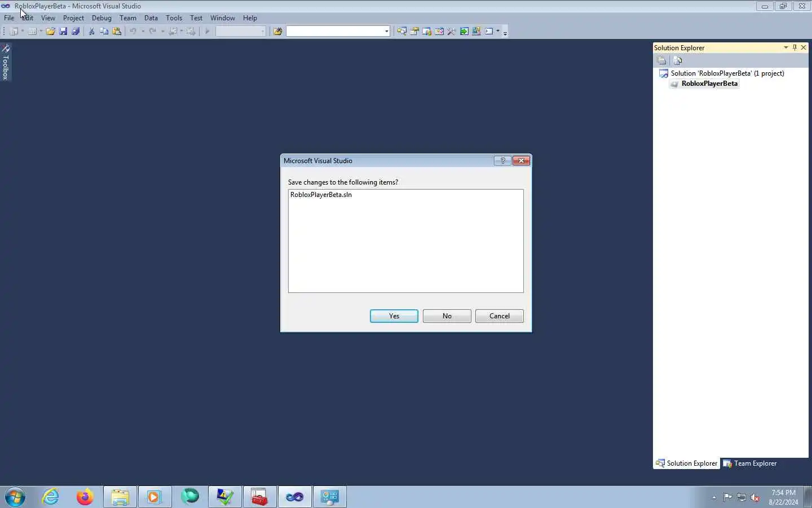This screenshot has width=812, height=508.
Task: Click the Navigate Backward toolbar icon
Action: point(173,32)
